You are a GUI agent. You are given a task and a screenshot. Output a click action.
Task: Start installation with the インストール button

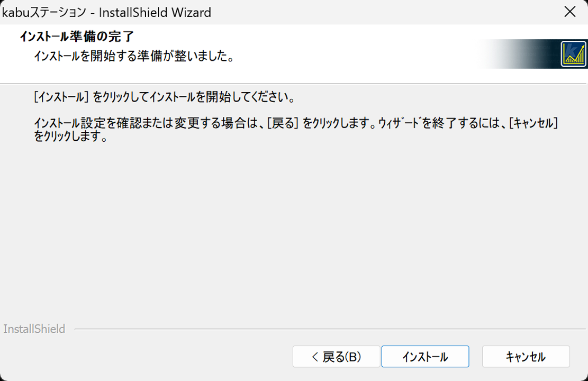coord(425,356)
